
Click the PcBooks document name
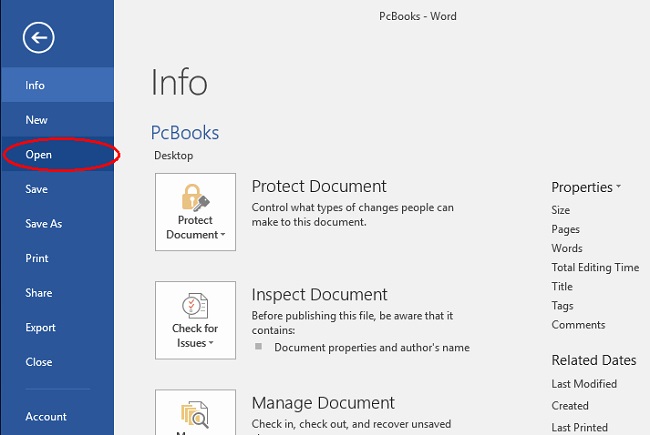[x=185, y=133]
